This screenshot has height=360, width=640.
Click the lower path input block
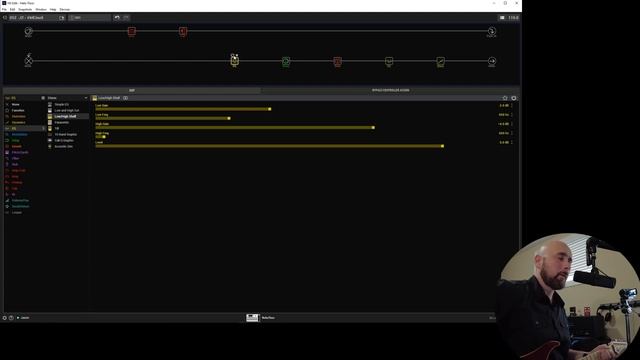(28, 61)
